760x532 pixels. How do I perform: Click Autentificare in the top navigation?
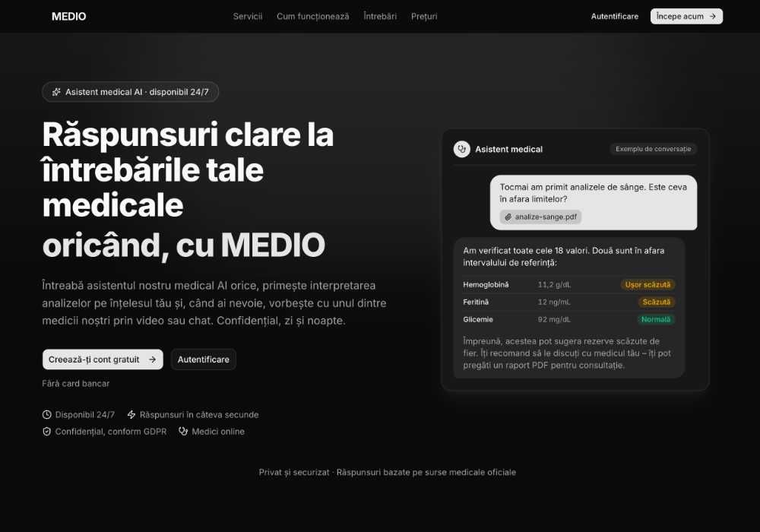[x=615, y=17]
